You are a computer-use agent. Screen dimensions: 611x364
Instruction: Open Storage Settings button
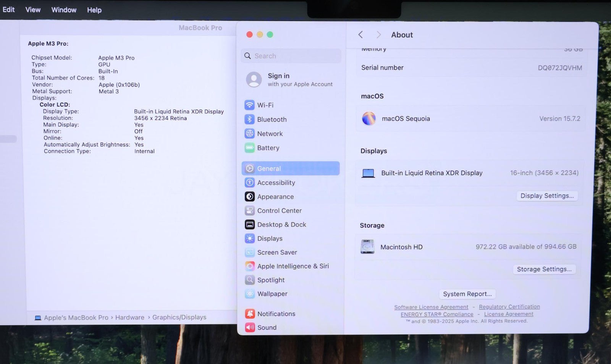[544, 269]
